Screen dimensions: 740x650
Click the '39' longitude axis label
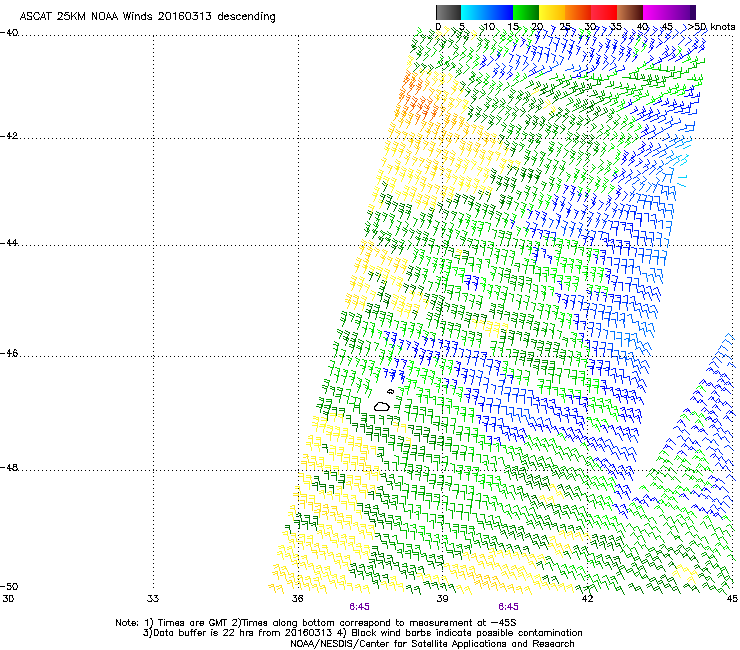point(442,599)
